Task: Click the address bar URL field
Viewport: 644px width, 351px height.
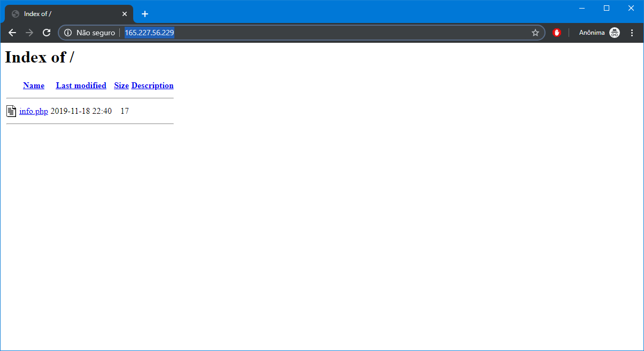Action: 321,33
